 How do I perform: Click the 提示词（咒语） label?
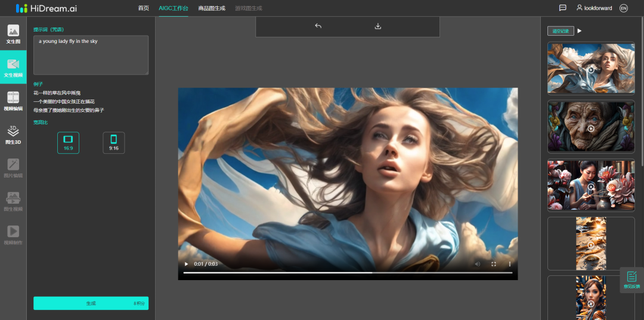tap(48, 30)
